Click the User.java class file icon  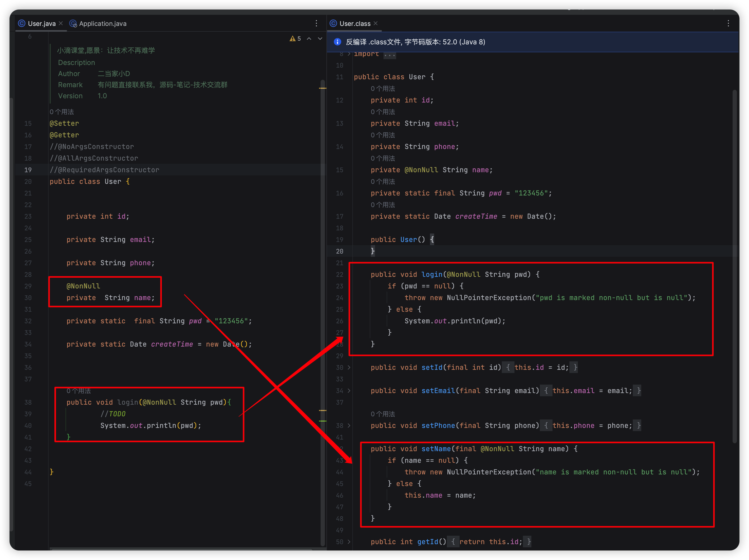pos(22,23)
